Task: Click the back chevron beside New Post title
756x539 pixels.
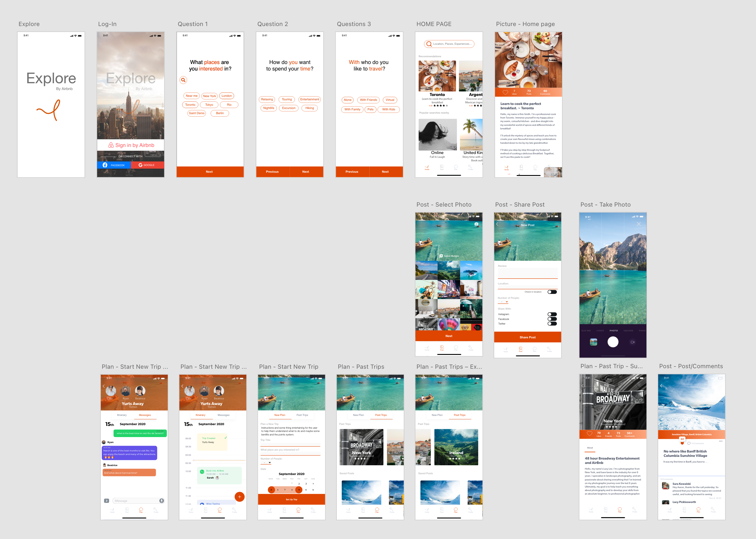Action: click(x=497, y=224)
